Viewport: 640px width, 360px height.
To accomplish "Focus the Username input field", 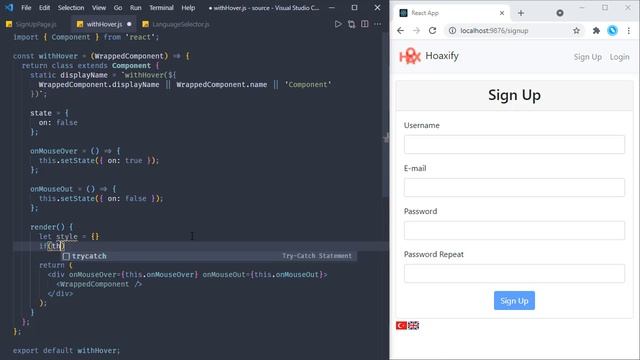I will [514, 144].
